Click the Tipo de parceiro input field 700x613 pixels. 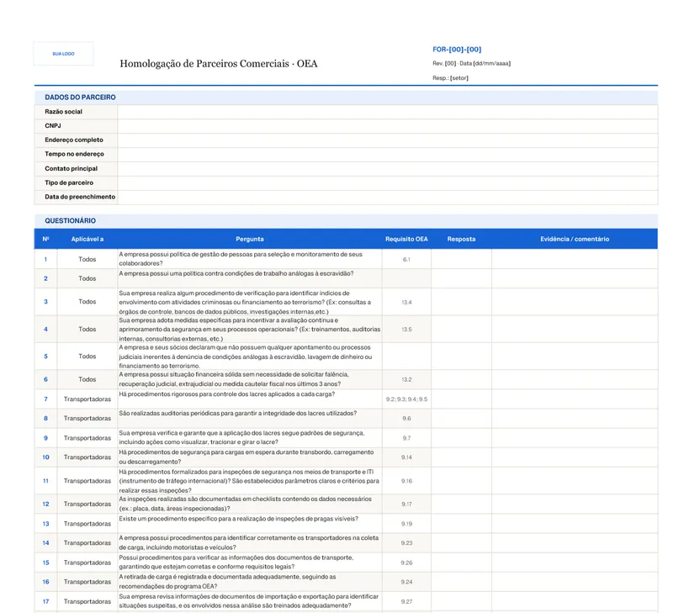[x=388, y=183]
